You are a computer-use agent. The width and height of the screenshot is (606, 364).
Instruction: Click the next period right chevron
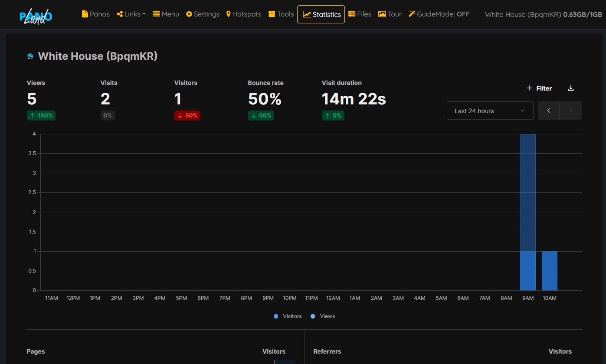(x=571, y=110)
